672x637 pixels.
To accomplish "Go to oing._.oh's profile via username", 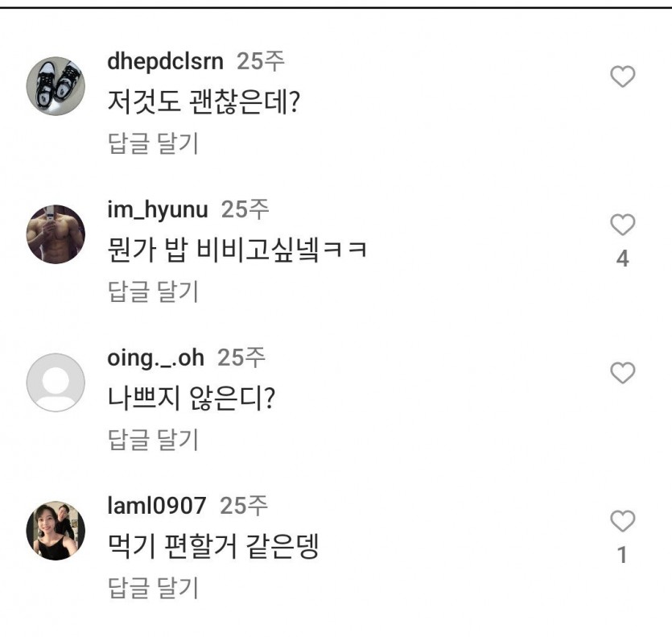I will click(x=155, y=358).
